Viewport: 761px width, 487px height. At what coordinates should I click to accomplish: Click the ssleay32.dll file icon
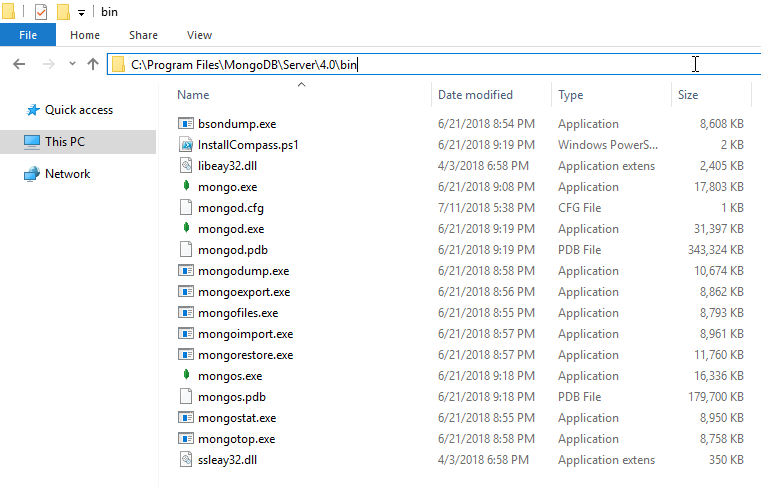click(x=186, y=459)
